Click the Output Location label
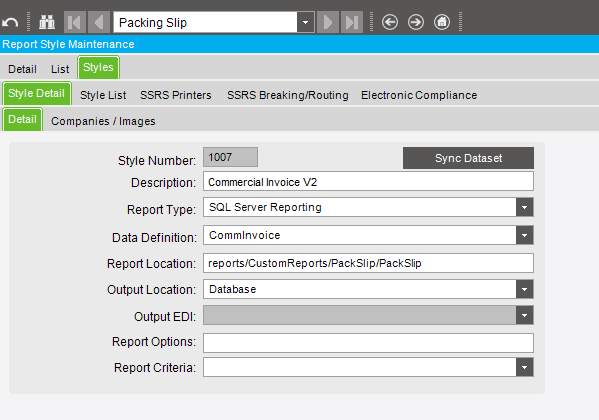Screen dimensions: 599x420 click(151, 290)
